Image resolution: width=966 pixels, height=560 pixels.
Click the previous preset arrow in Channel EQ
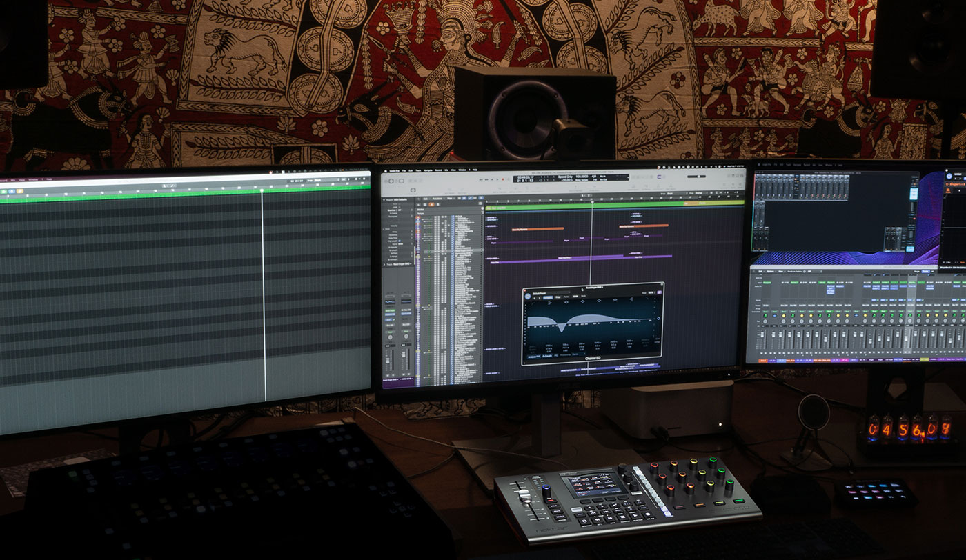[535, 298]
